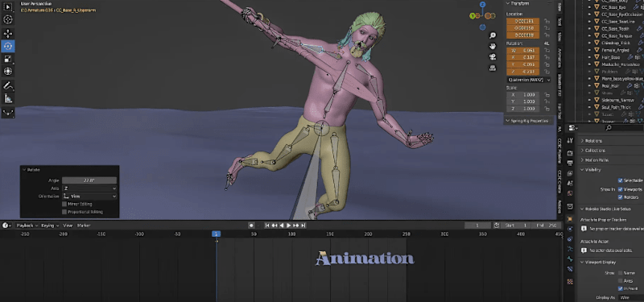644x302 pixels.
Task: Click the blue current frame marker
Action: 216,234
